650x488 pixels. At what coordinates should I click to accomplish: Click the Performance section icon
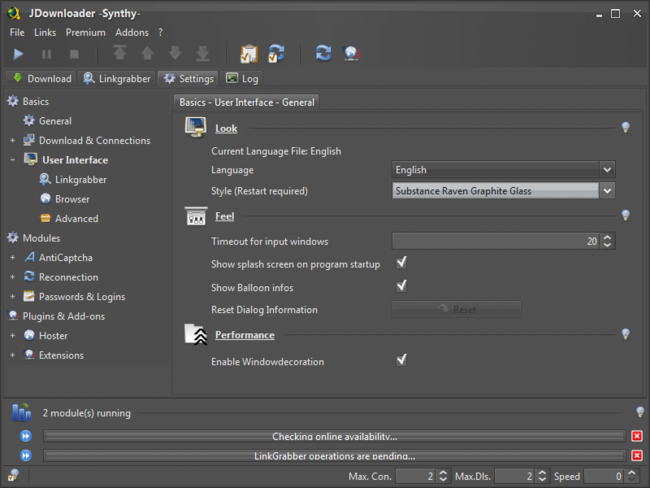point(196,334)
